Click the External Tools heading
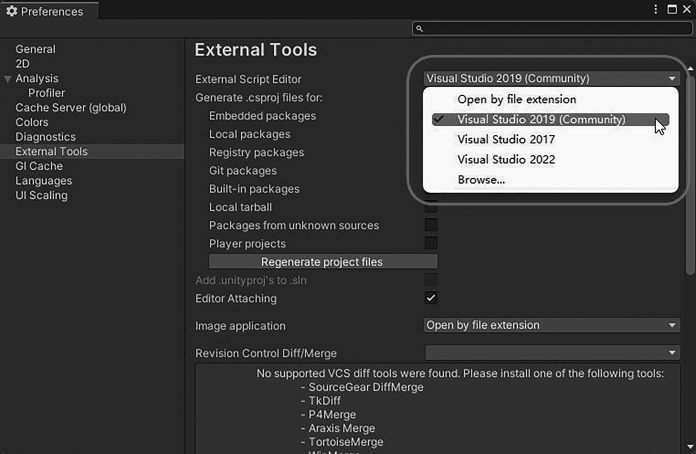This screenshot has height=454, width=696. [x=256, y=50]
